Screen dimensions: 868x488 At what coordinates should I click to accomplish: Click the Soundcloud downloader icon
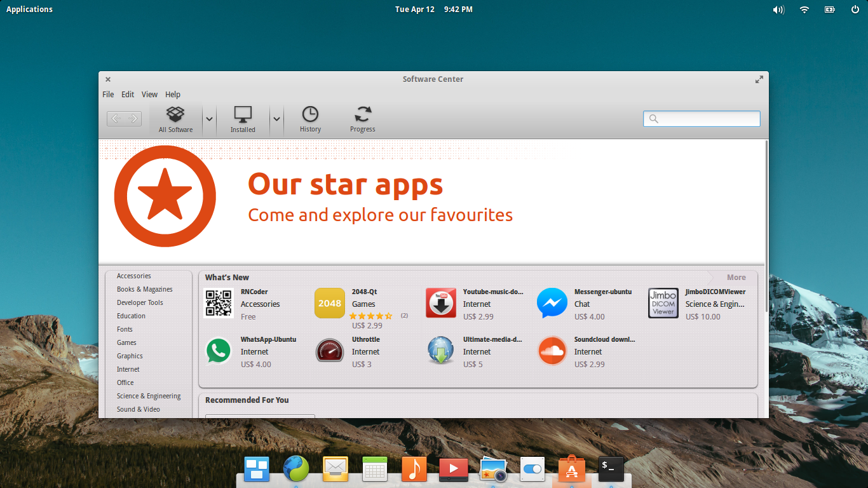tap(552, 351)
